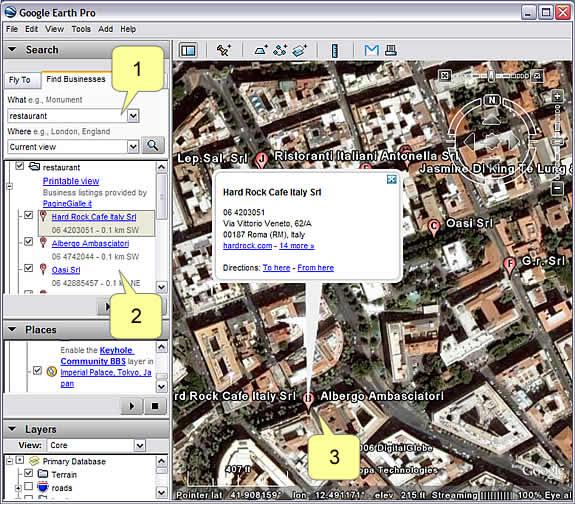
Task: Open the Tools menu
Action: click(81, 29)
